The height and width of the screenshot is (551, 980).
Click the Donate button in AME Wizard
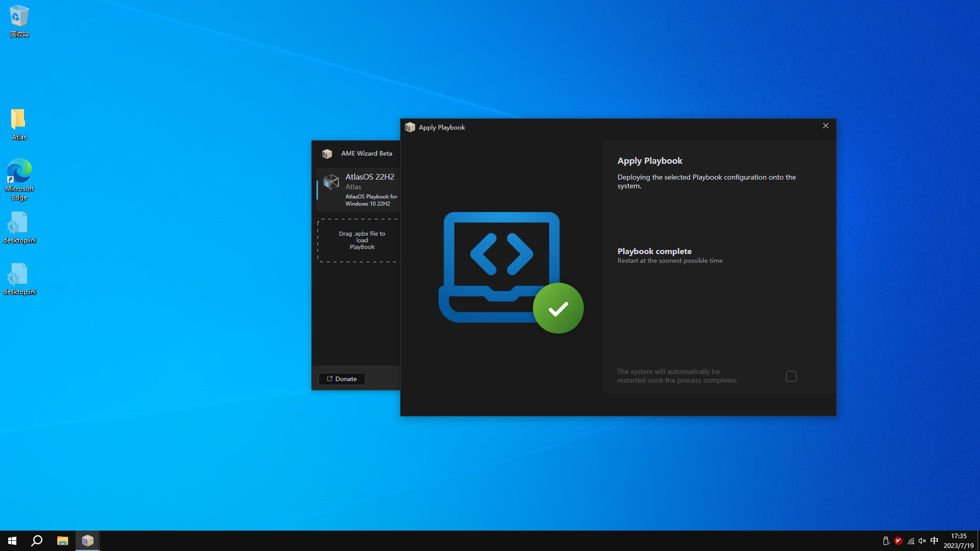(x=342, y=379)
